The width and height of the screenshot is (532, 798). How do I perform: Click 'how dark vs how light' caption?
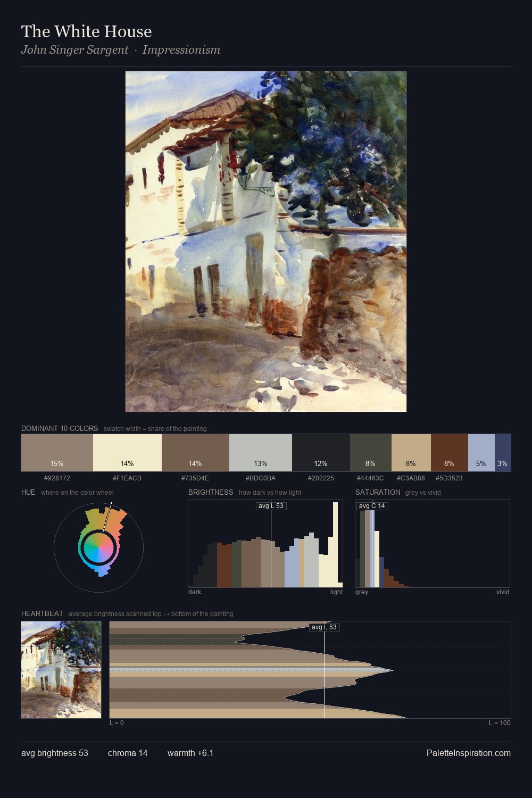coord(270,493)
